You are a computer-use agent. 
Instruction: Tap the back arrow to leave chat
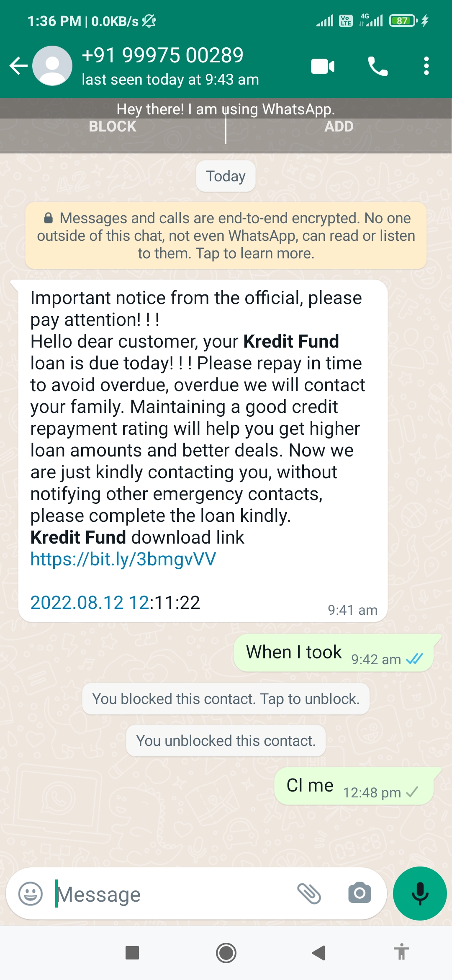coord(18,66)
